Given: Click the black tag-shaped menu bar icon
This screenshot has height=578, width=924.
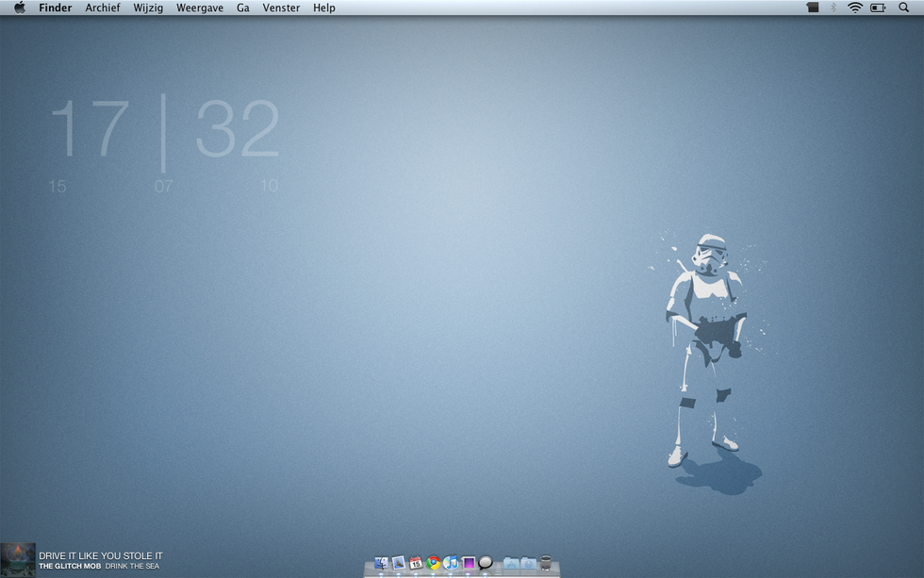Looking at the screenshot, I should [813, 8].
